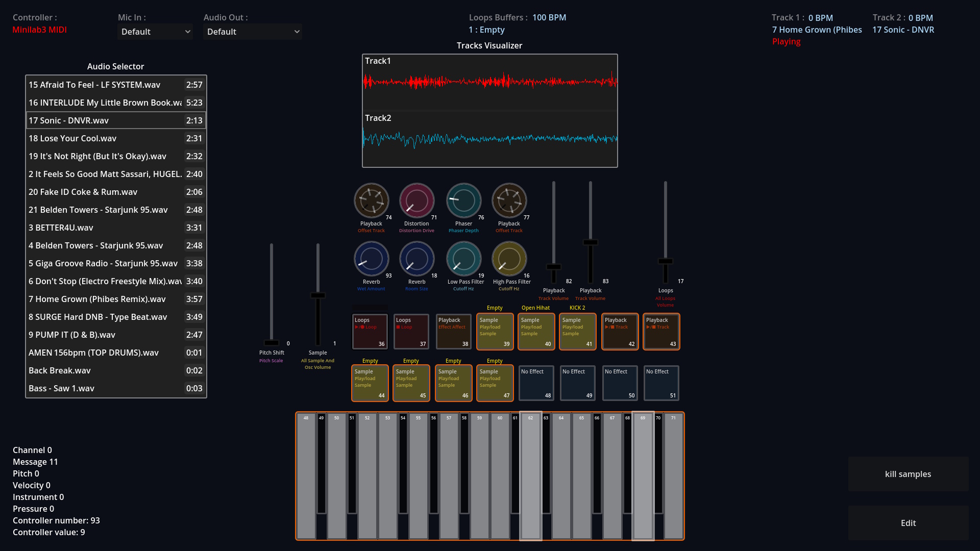This screenshot has width=980, height=551.
Task: Click the Playback Offset Track knob 77
Action: pyautogui.click(x=509, y=201)
